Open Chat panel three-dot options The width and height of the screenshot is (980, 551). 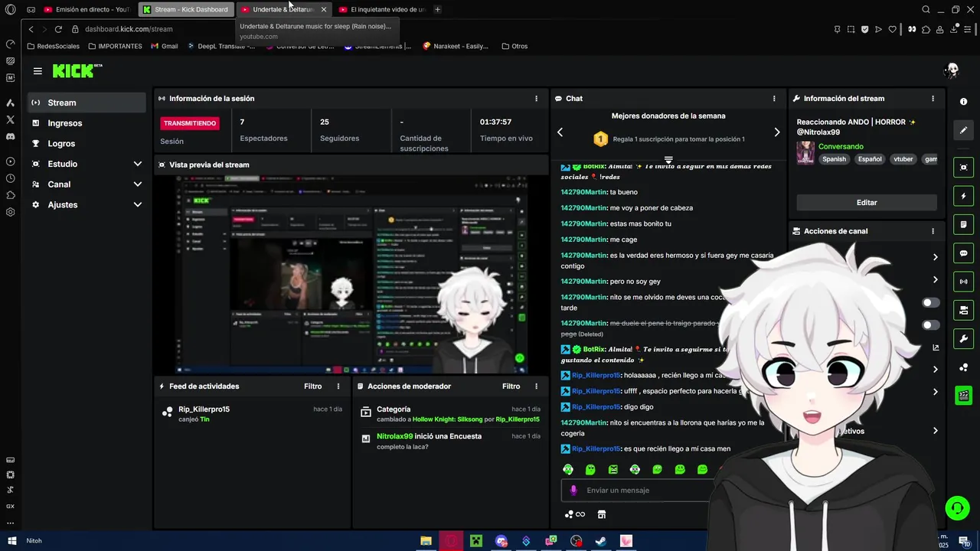pos(774,98)
